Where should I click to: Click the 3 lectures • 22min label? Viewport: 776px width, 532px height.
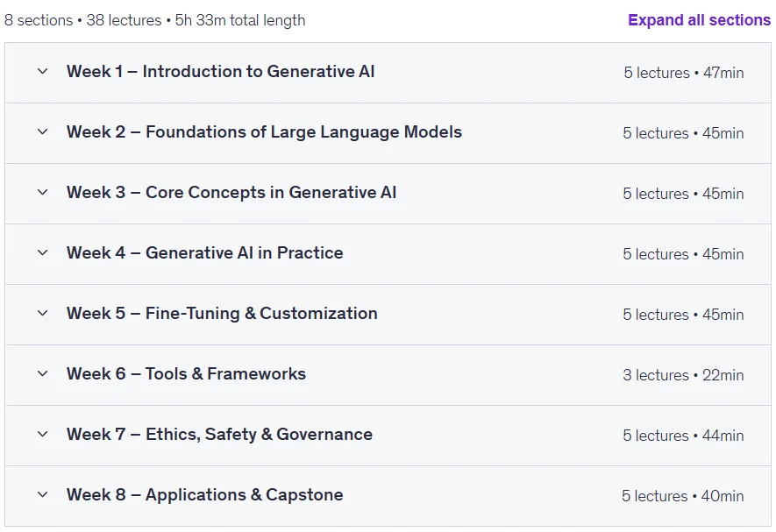tap(683, 375)
